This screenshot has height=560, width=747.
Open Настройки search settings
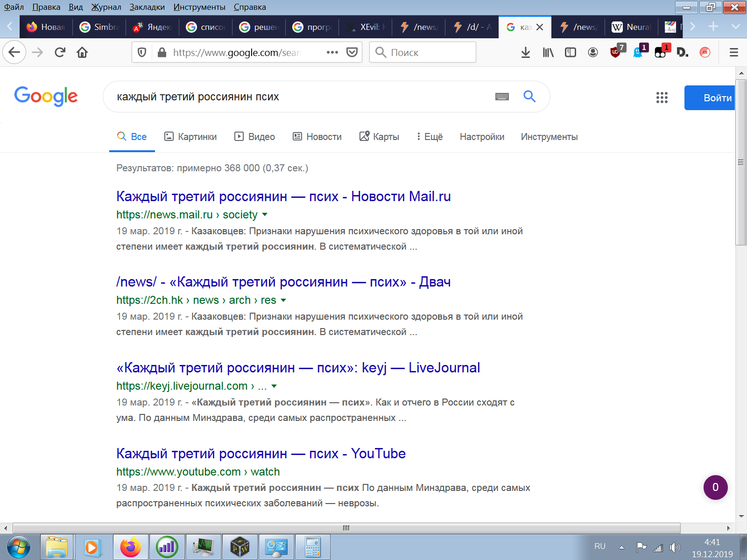[482, 137]
